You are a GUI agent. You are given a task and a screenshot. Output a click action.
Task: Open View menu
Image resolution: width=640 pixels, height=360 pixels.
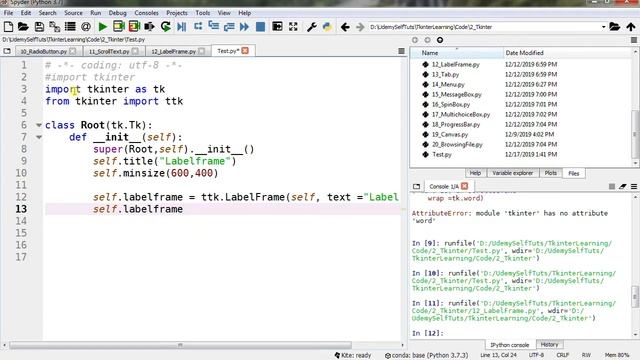coord(224,13)
